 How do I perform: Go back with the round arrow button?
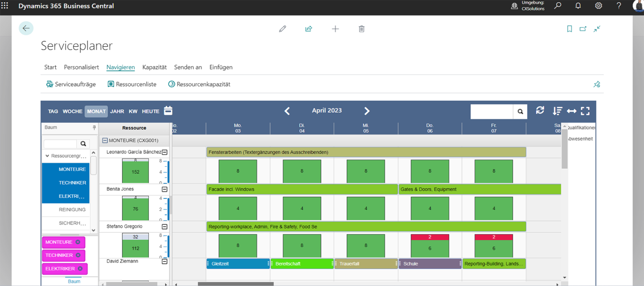tap(26, 28)
